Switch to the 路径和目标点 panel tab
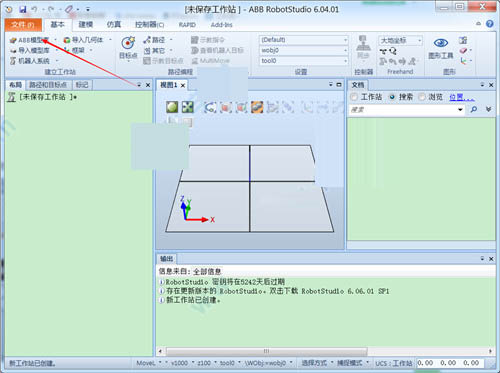500x373 pixels. [x=48, y=85]
